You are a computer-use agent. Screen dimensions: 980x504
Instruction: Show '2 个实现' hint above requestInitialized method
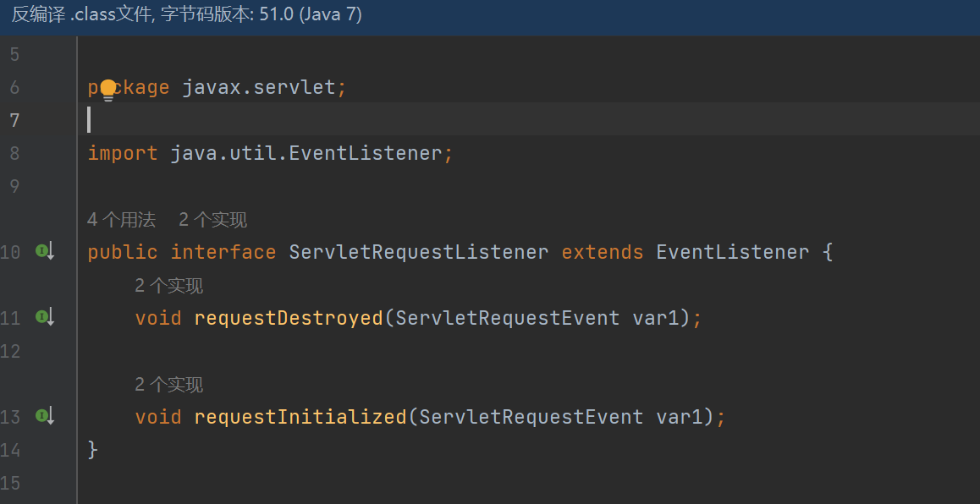click(168, 386)
